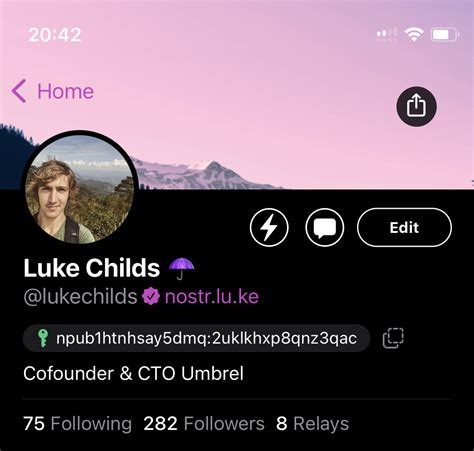View the 282 Followers list
474x451 pixels.
pos(204,424)
